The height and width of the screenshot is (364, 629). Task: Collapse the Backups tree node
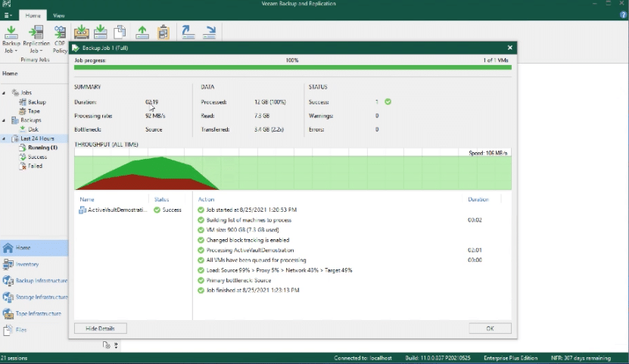(4, 120)
